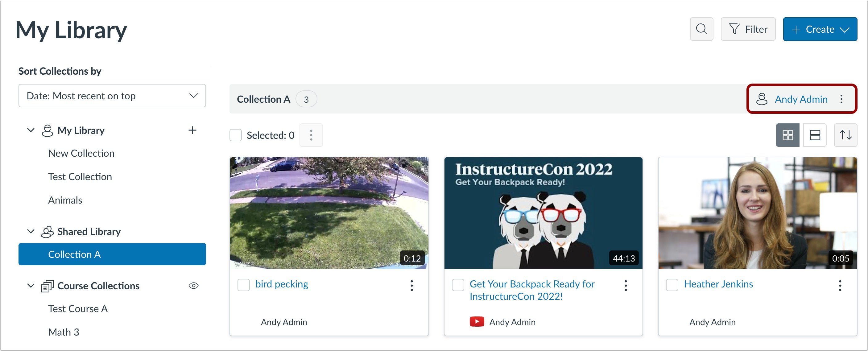The width and height of the screenshot is (868, 351).
Task: Check the bird pecking checkbox
Action: click(243, 285)
